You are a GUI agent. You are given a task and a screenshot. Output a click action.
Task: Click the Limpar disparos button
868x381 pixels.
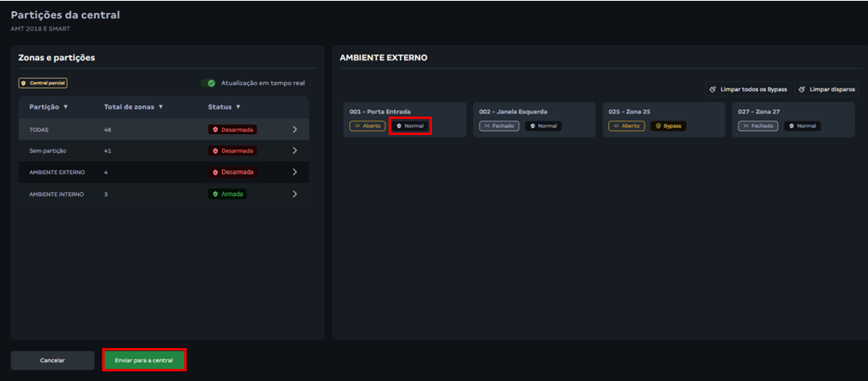tap(827, 89)
